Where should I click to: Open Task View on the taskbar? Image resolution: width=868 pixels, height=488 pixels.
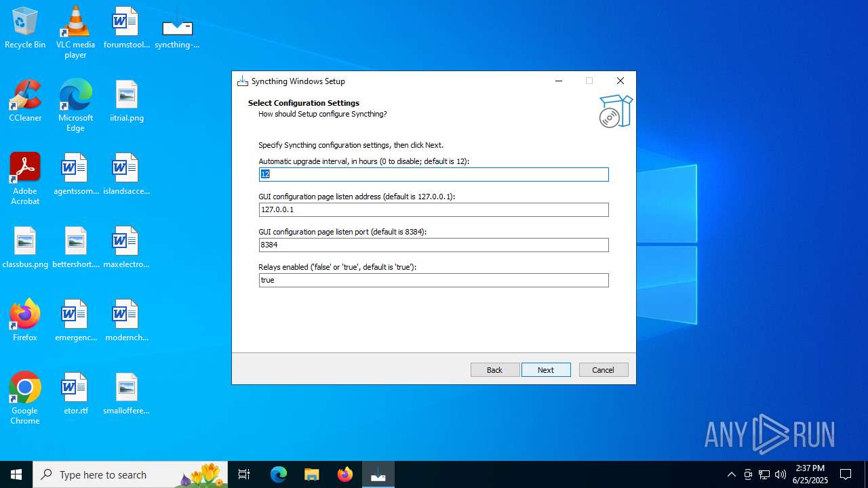(244, 474)
